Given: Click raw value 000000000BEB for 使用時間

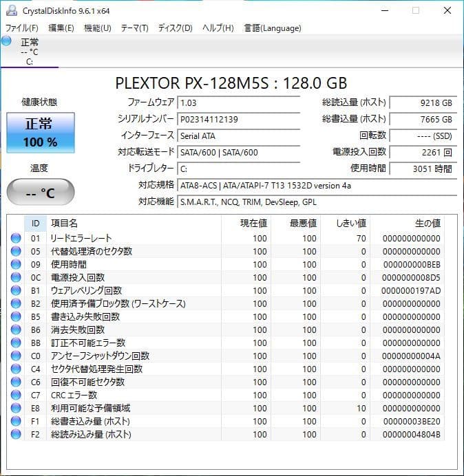Looking at the screenshot, I should coord(412,264).
